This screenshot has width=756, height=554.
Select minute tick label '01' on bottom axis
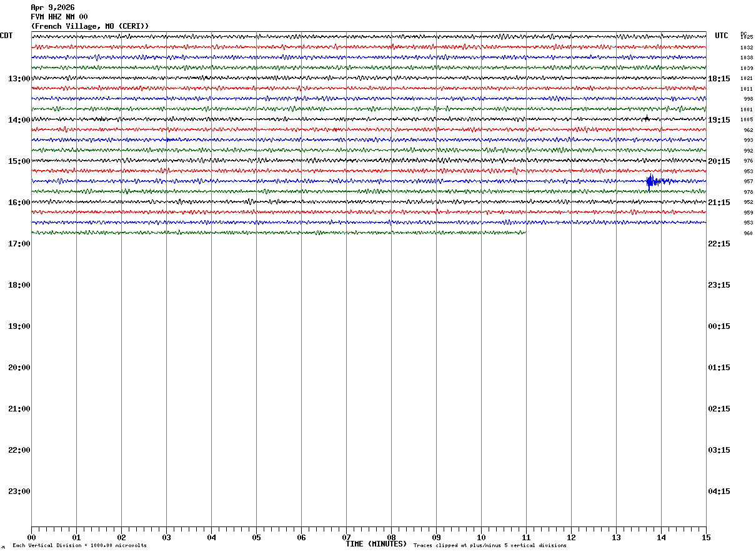coord(76,538)
